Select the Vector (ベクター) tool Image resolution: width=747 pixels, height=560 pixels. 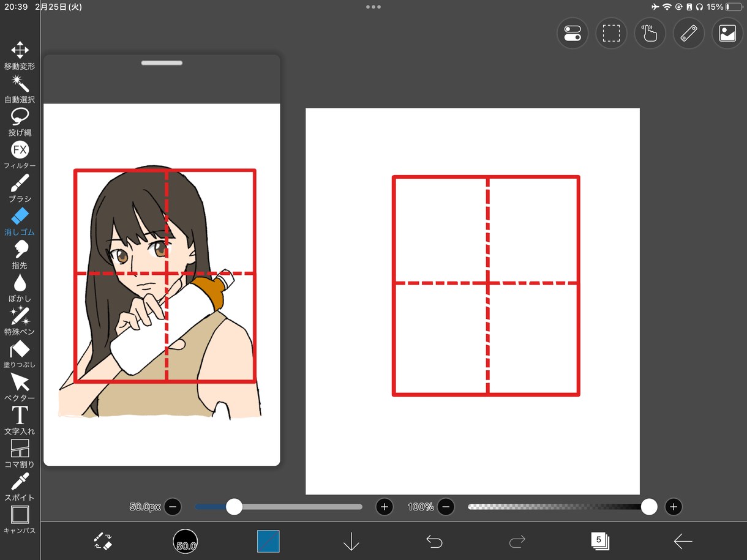pos(20,387)
